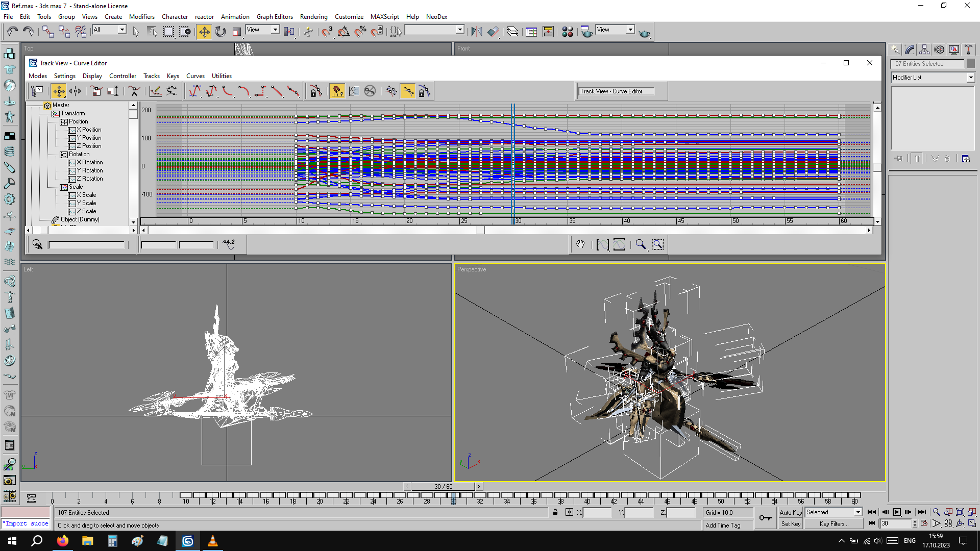Select the Move Keys tool in Curve Editor
The height and width of the screenshot is (551, 980).
pyautogui.click(x=59, y=91)
